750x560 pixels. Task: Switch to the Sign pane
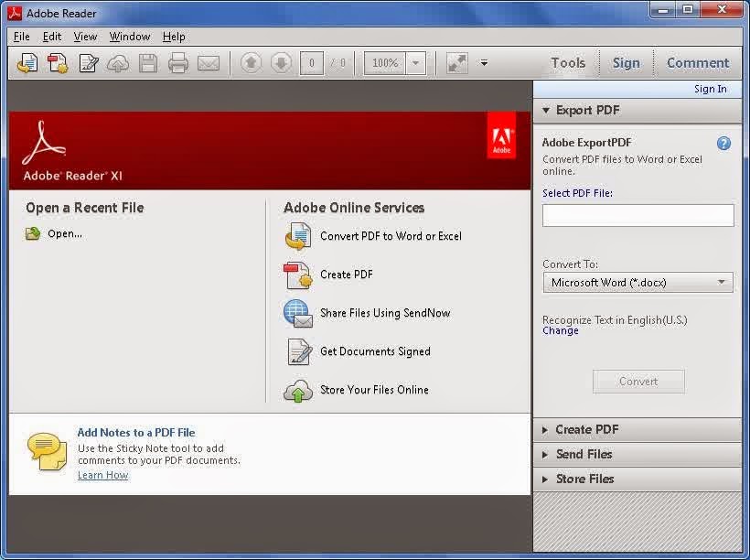626,63
